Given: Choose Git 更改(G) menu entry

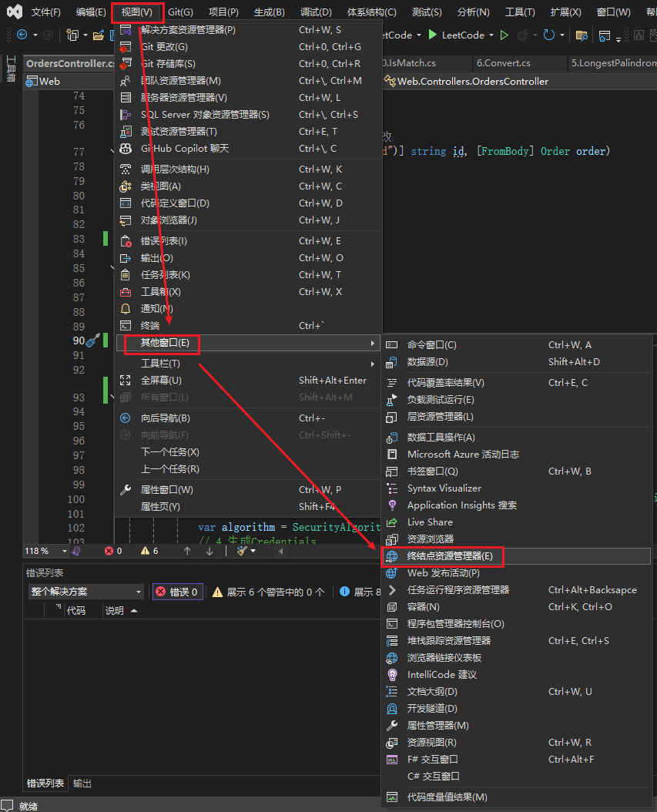Looking at the screenshot, I should pos(248,46).
